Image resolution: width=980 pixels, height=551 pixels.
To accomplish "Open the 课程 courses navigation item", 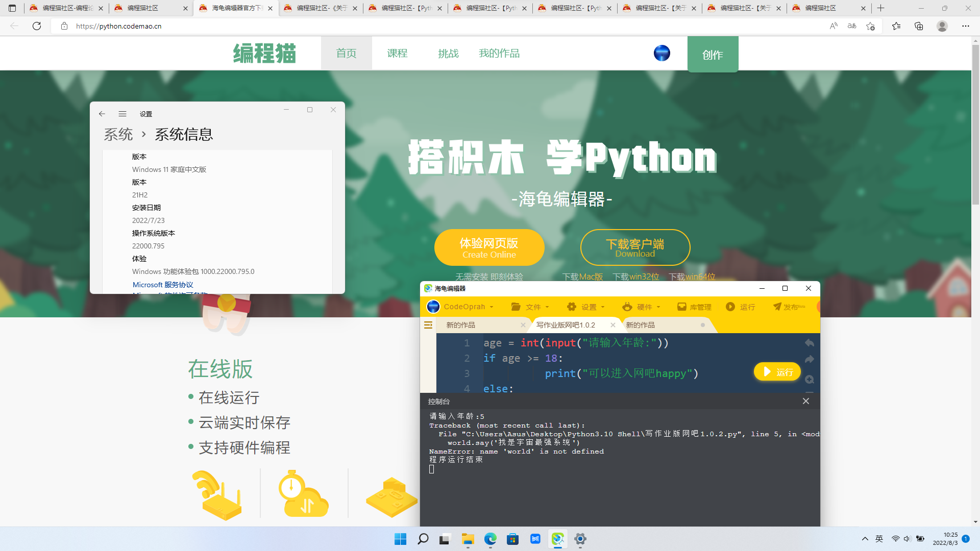I will [x=398, y=53].
